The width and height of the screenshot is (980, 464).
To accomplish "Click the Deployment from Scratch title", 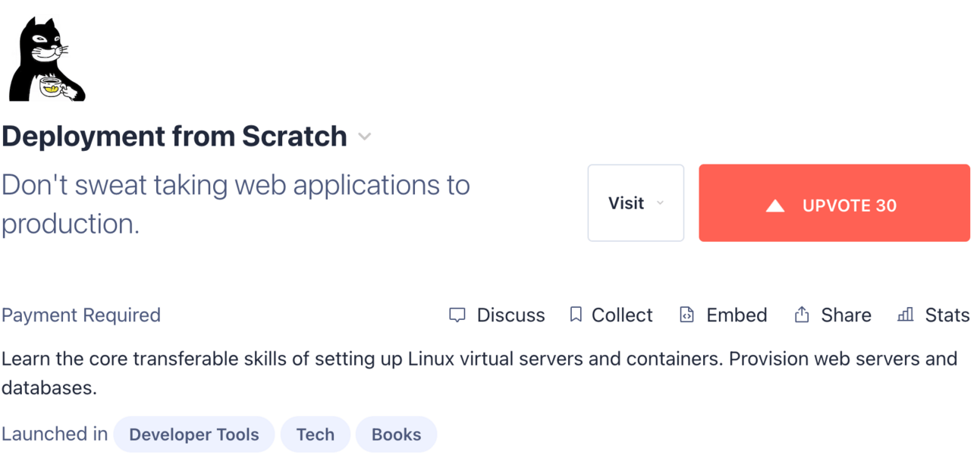I will click(x=174, y=136).
